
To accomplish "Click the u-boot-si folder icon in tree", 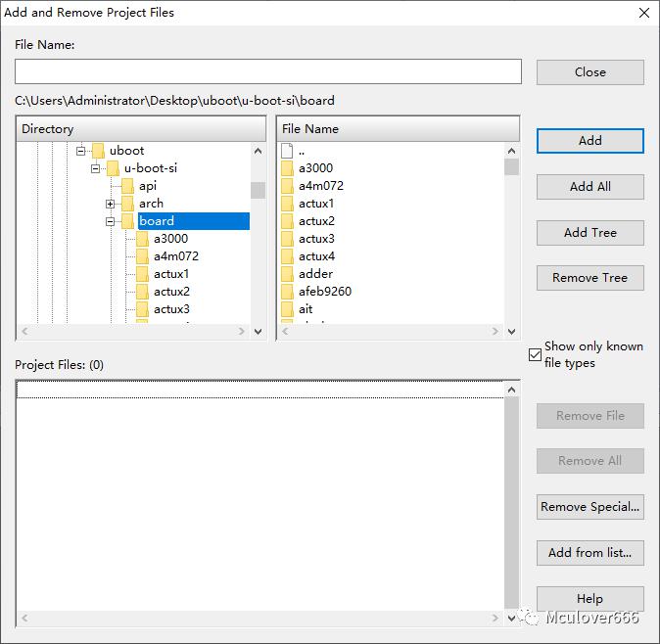I will pos(113,168).
